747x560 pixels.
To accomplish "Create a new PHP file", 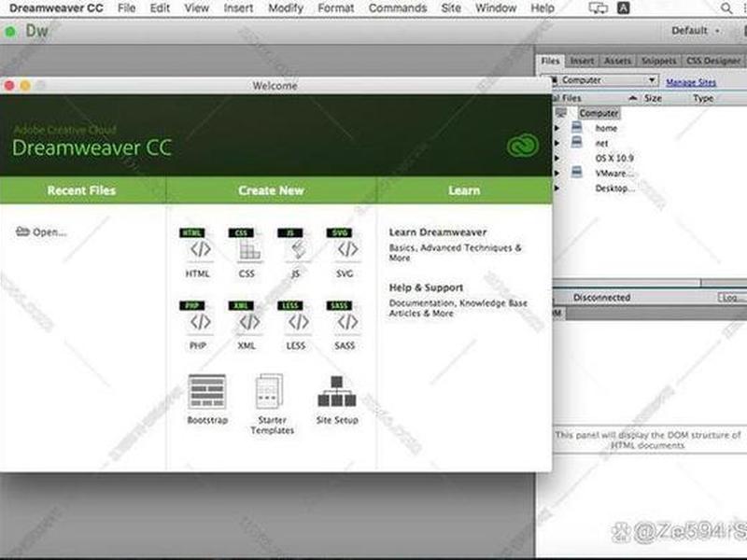I will 198,326.
